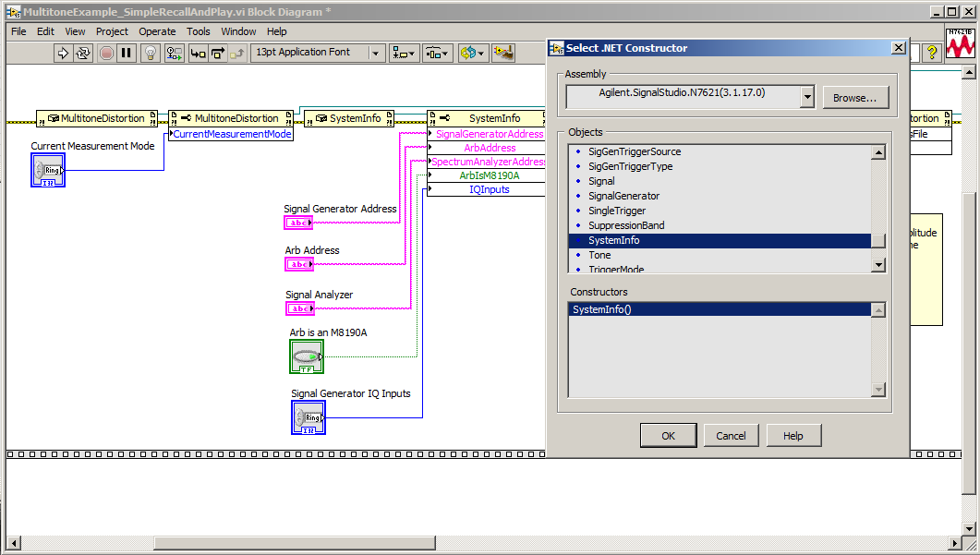Select SigGenTriggerSource in Objects list
The height and width of the screenshot is (555, 980).
click(x=635, y=151)
